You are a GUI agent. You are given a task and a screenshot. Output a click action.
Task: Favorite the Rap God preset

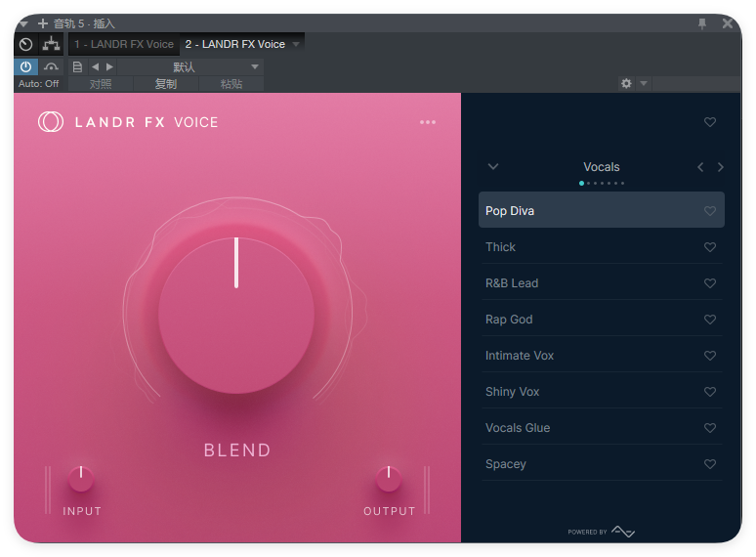tap(710, 320)
